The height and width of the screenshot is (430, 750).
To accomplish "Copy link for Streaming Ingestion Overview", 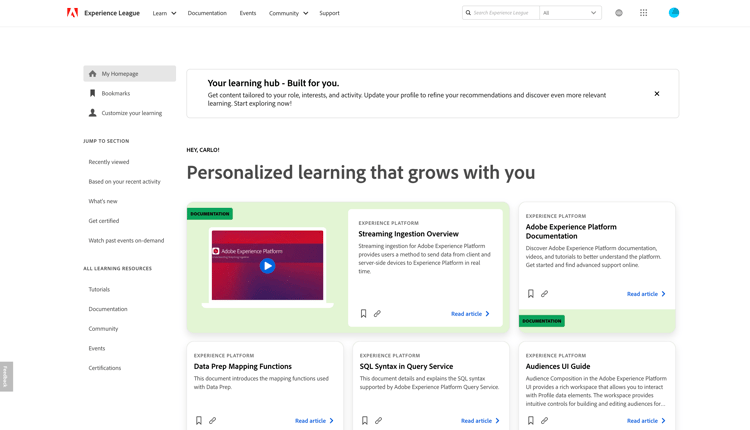I will click(x=377, y=314).
